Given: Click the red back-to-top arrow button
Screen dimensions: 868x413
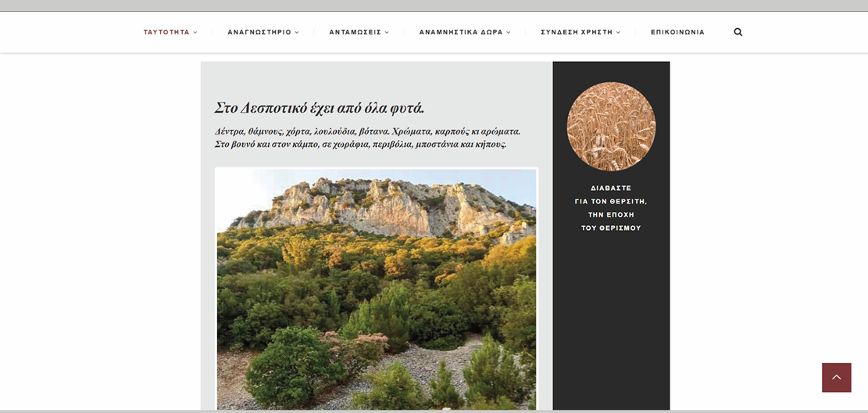Looking at the screenshot, I should pos(837,378).
